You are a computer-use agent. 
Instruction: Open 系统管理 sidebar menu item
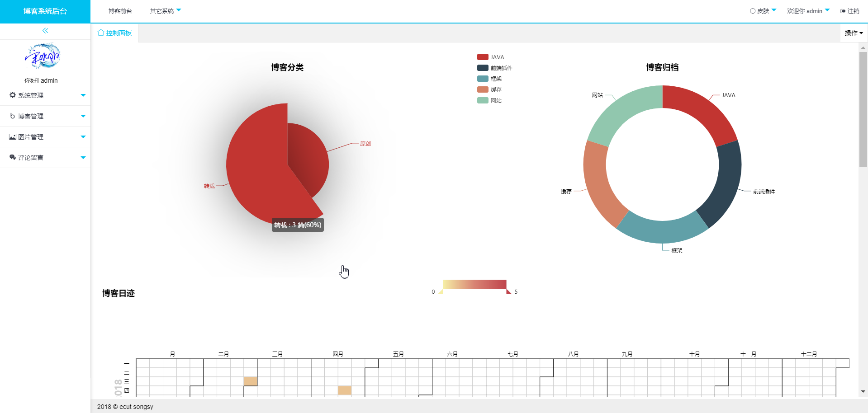(x=45, y=95)
